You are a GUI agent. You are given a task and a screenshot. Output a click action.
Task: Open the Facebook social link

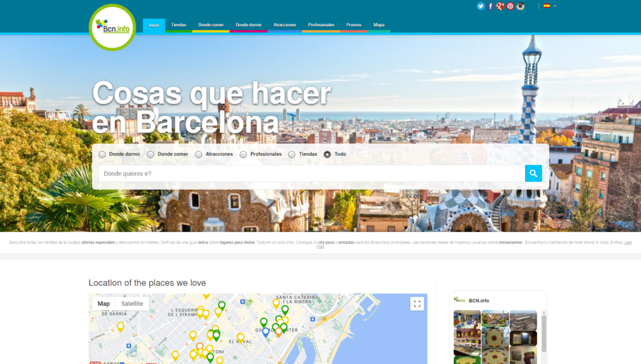[x=491, y=6]
